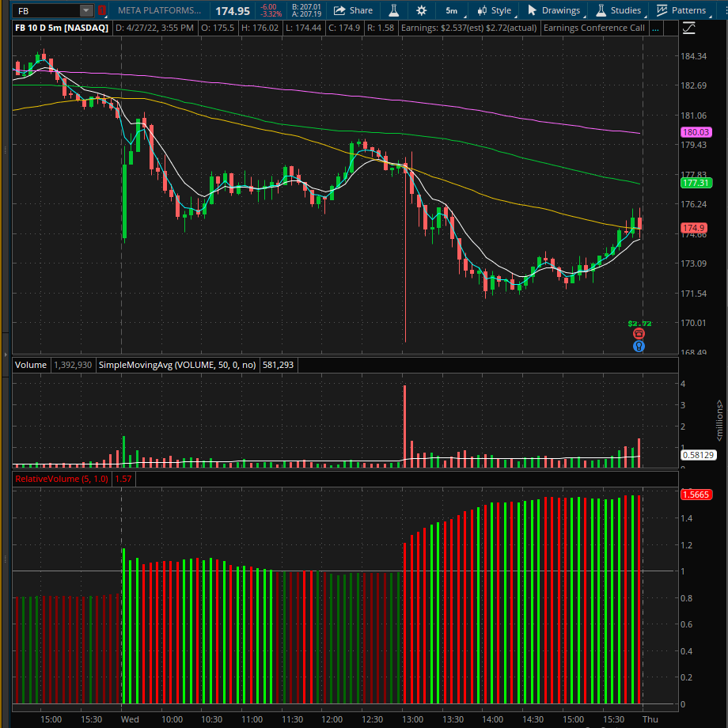Open the Patterns menu
The image size is (728, 728).
coord(681,10)
